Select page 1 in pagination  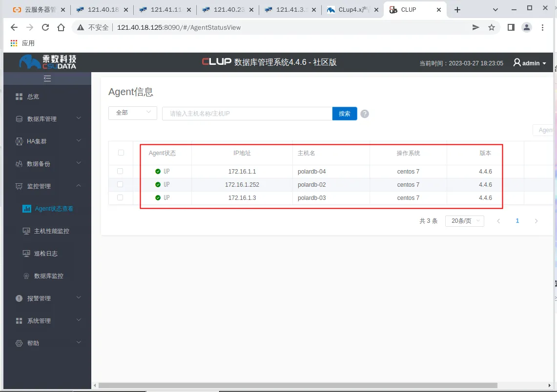tap(517, 221)
